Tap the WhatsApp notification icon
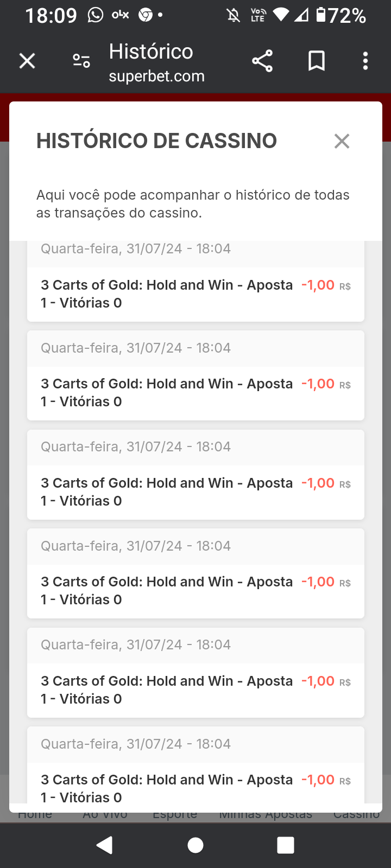Image resolution: width=391 pixels, height=868 pixels. coord(96,15)
